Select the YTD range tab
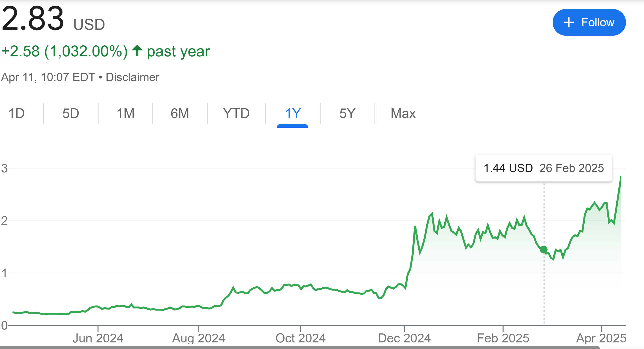The width and height of the screenshot is (644, 349). tap(236, 113)
